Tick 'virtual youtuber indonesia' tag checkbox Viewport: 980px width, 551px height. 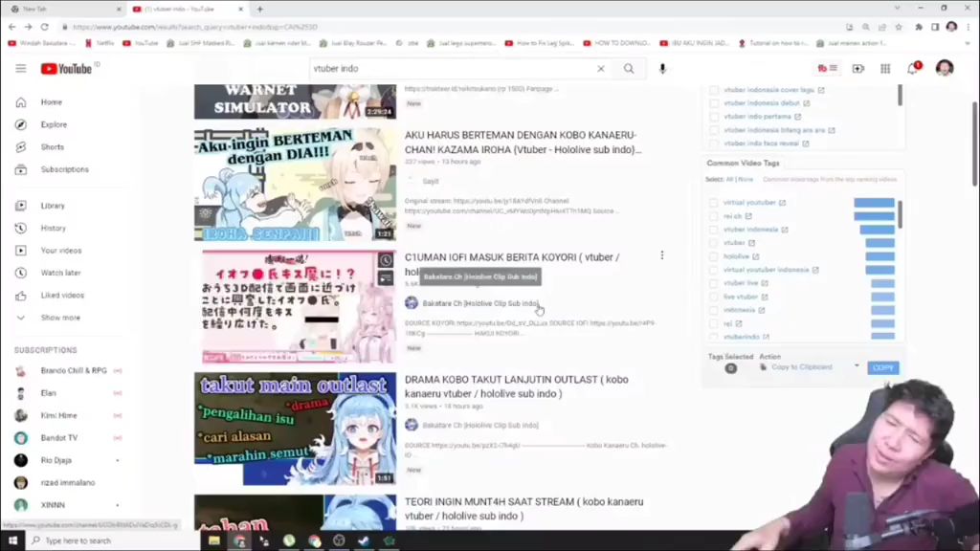pos(713,270)
